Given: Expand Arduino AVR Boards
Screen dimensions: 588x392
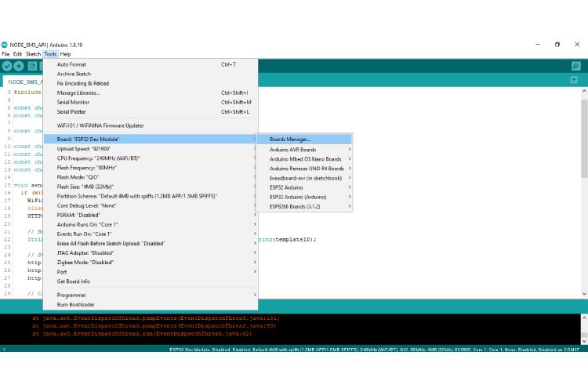Looking at the screenshot, I should 304,149.
